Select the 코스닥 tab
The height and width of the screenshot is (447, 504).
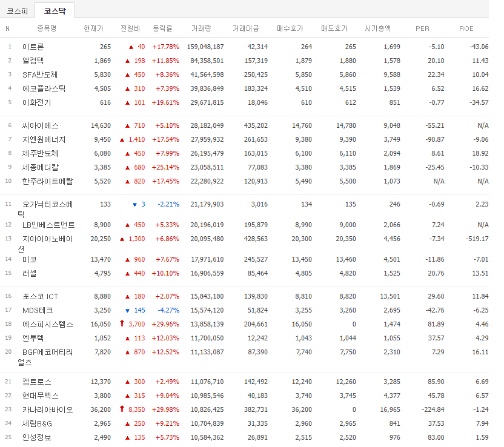click(55, 11)
